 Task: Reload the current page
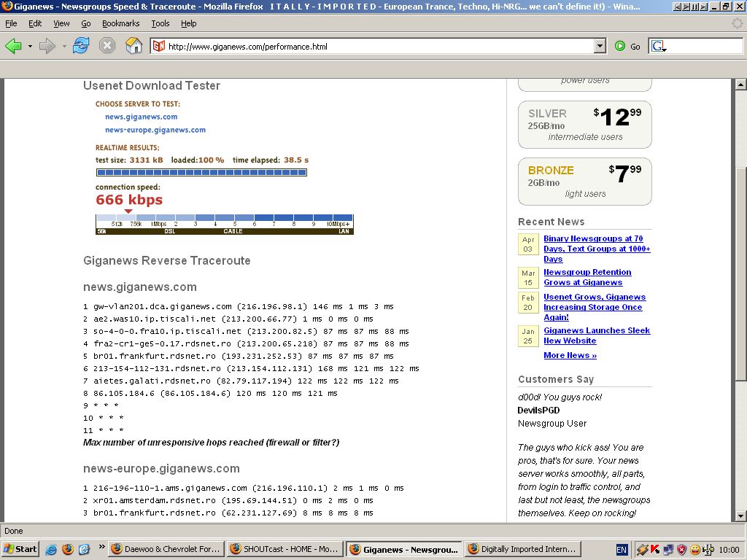coord(80,46)
